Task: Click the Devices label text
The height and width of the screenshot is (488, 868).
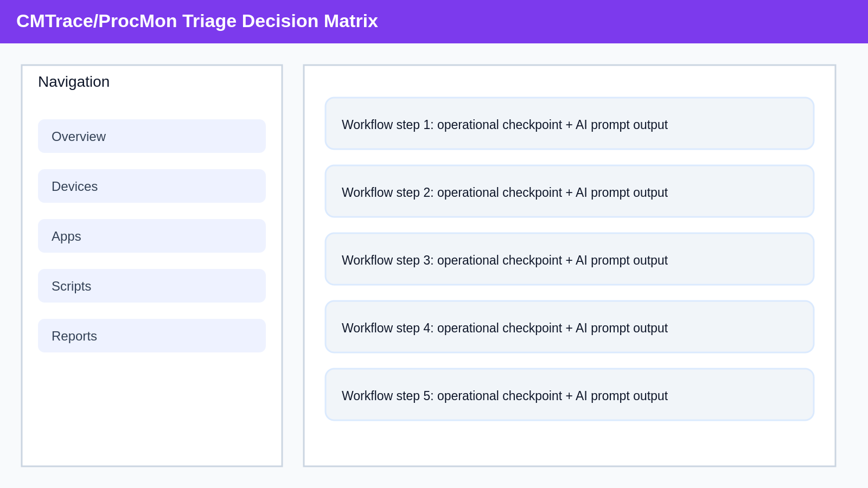Action: click(75, 187)
